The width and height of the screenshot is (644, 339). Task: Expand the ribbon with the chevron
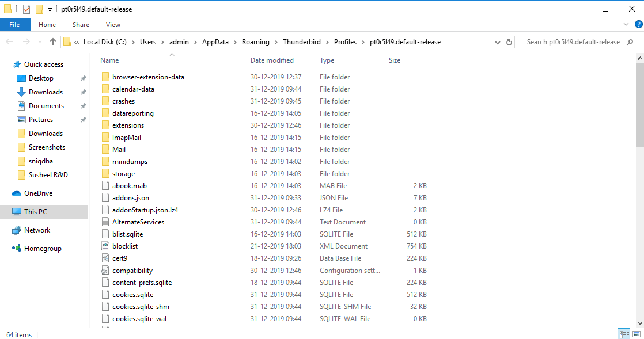click(626, 25)
